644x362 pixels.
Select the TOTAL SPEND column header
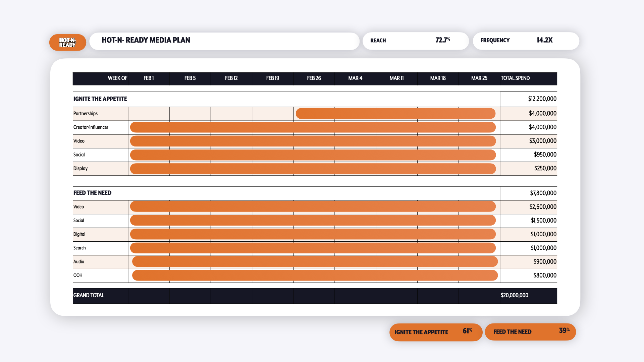tap(515, 78)
